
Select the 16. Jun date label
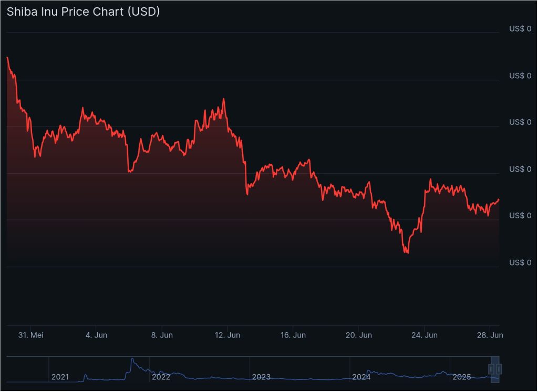[293, 335]
